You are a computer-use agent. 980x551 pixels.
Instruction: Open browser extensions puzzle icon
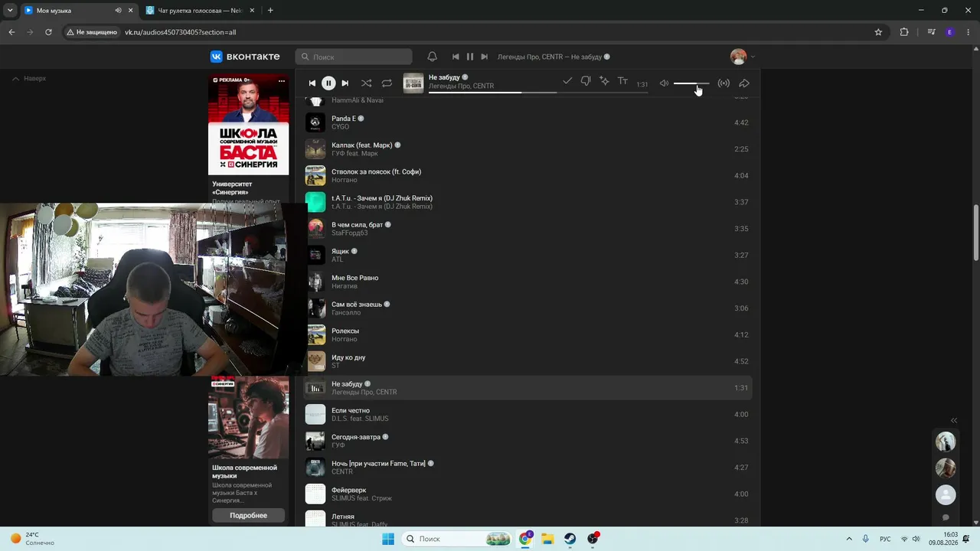pyautogui.click(x=904, y=32)
